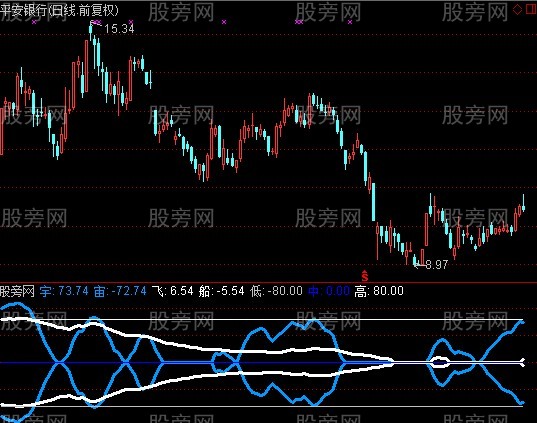Click the 15.34 high price label
Screen dimensions: 537x423
pyautogui.click(x=119, y=28)
